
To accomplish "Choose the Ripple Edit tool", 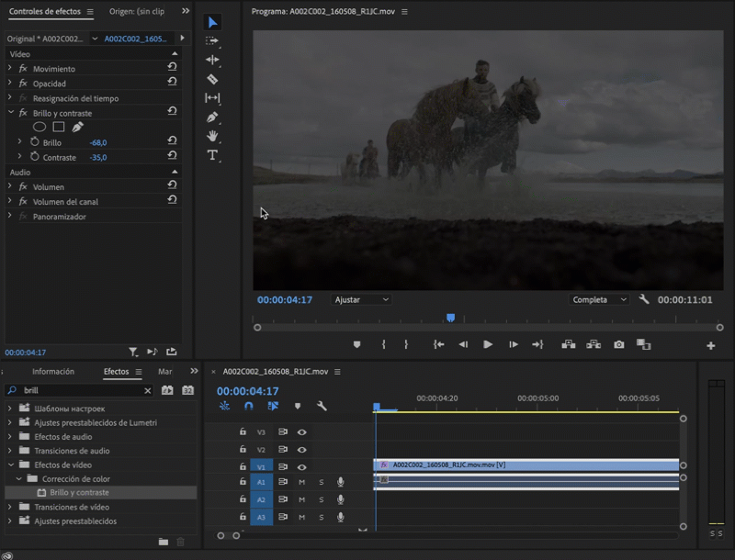I will click(212, 60).
